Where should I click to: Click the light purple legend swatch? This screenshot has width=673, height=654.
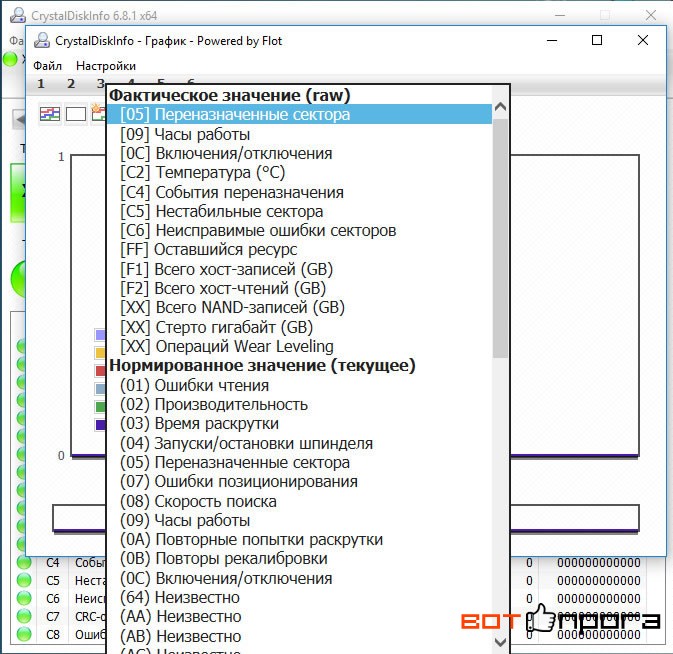tap(100, 335)
